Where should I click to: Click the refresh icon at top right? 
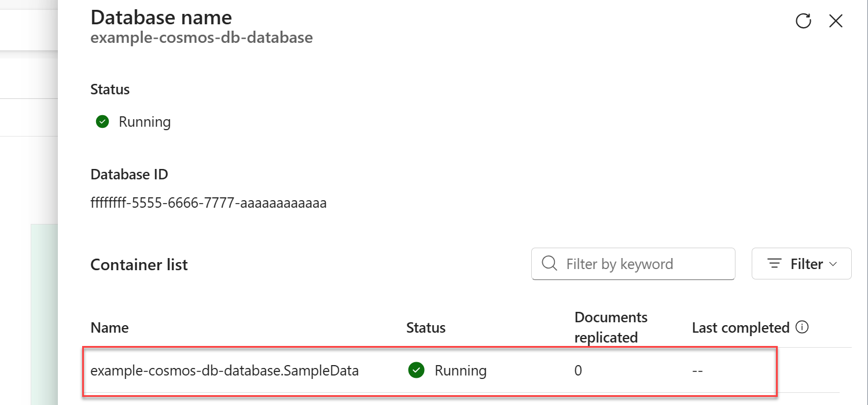click(804, 21)
